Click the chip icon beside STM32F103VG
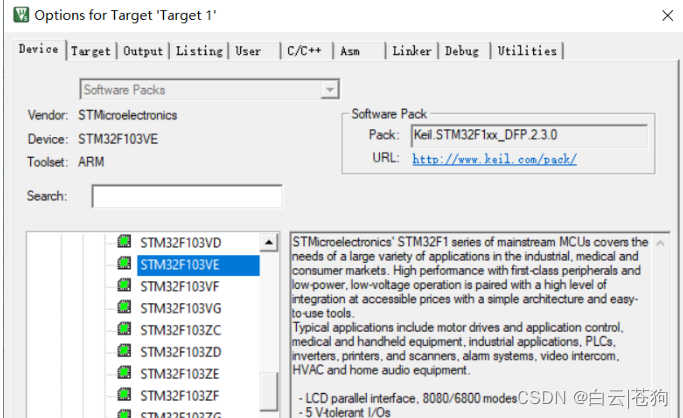 [x=124, y=307]
